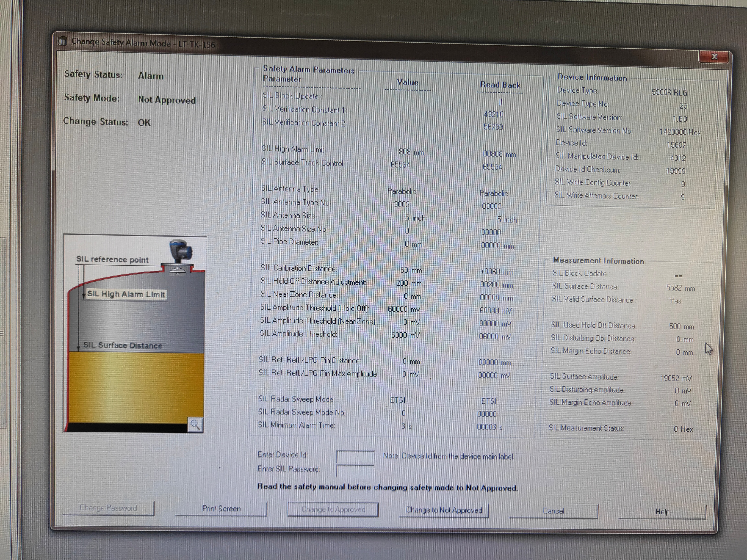Open the Help button
This screenshot has width=747, height=560.
(x=662, y=512)
